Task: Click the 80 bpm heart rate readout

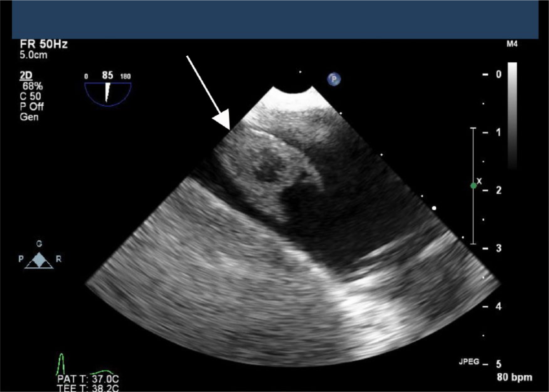Action: coord(515,377)
